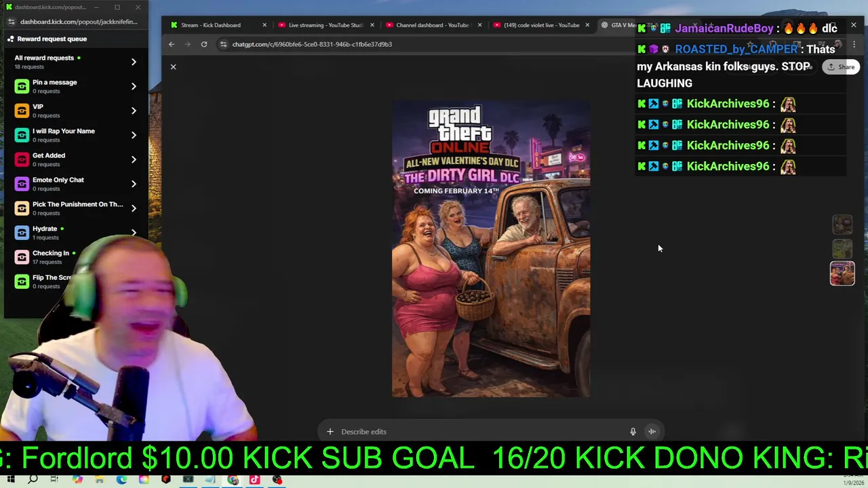Click the Emote Only Chat label
This screenshot has height=488, width=868.
pyautogui.click(x=58, y=180)
